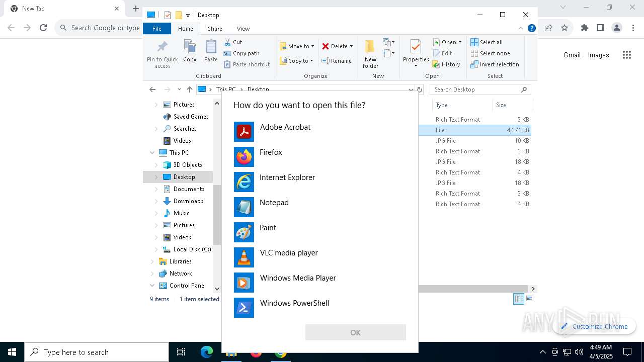
Task: Open the Move to dropdown
Action: click(x=297, y=46)
